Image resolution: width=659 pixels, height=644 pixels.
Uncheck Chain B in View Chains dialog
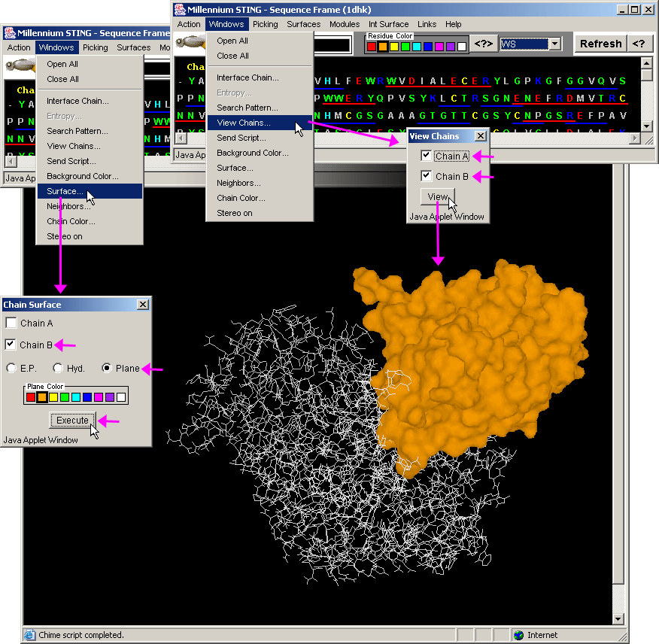tap(426, 176)
